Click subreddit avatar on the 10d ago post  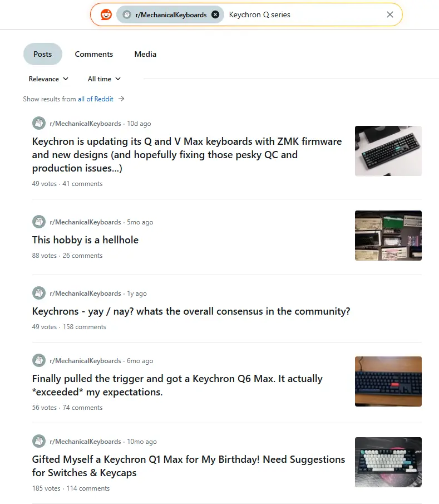point(39,123)
